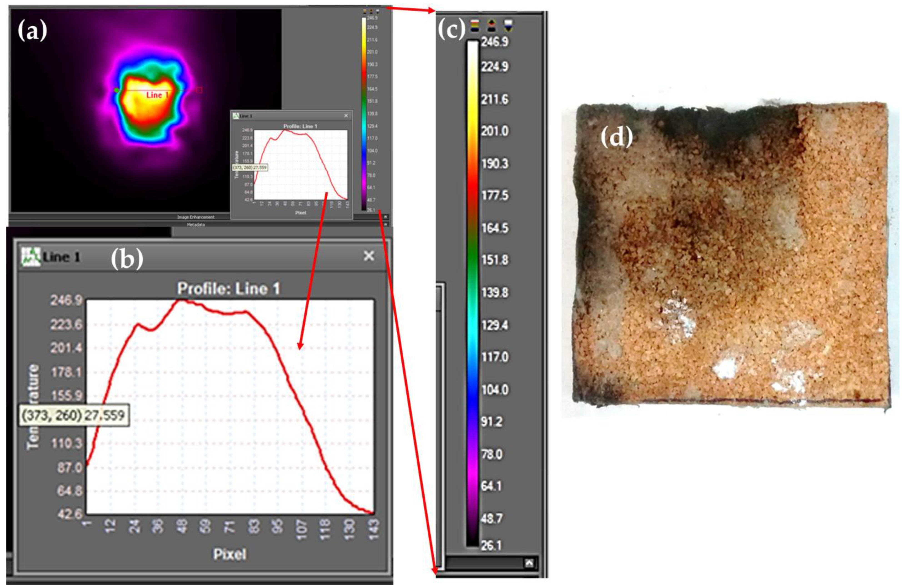Image resolution: width=904 pixels, height=588 pixels.
Task: Click the collapse button below color scale (c)
Action: (529, 563)
